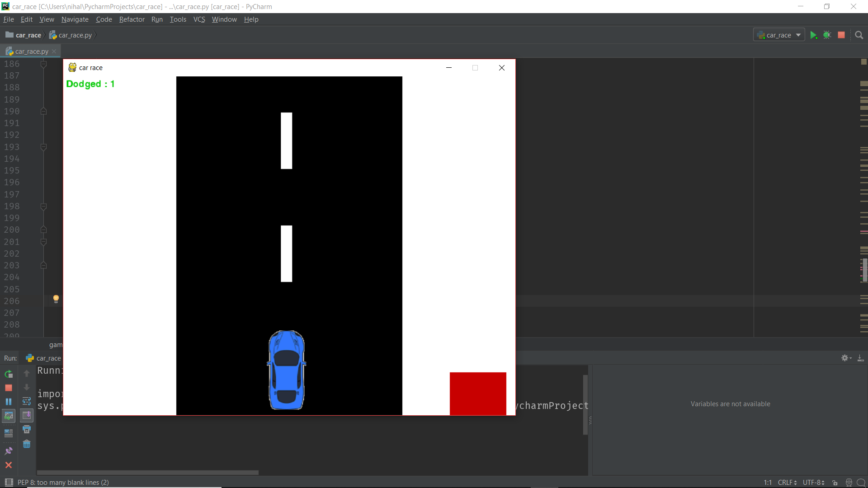868x488 pixels.
Task: Pause console output with pause icon
Action: [8, 401]
